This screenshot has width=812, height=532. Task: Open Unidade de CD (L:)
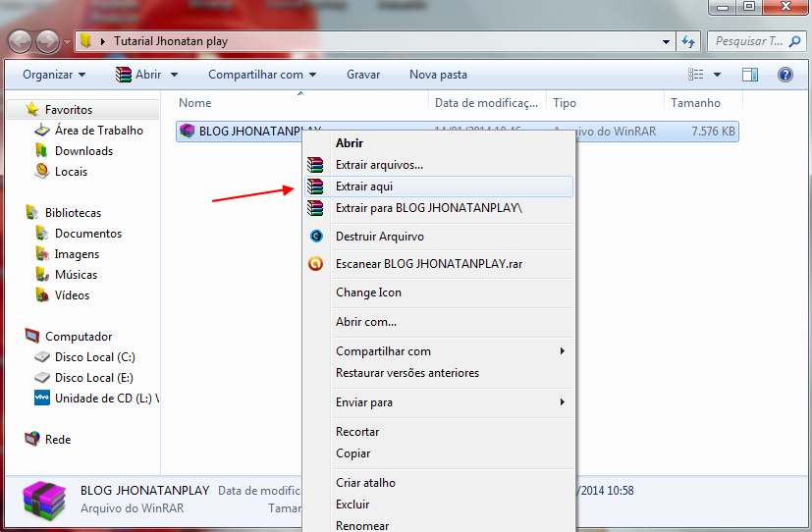pyautogui.click(x=106, y=399)
